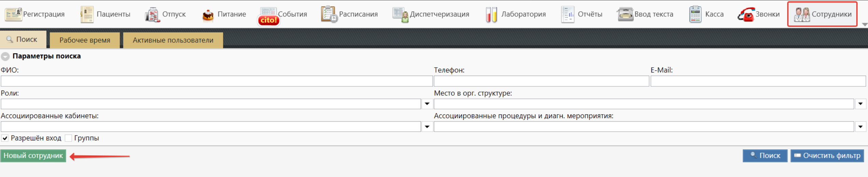Switch to the Рабочее время tab
The height and width of the screenshot is (177, 868).
(85, 40)
